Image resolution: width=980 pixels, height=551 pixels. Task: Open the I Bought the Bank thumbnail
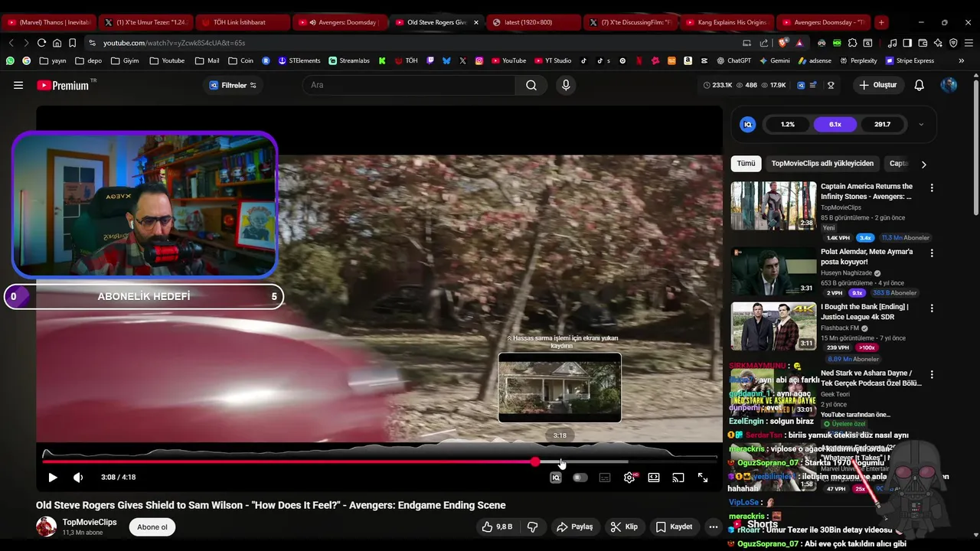773,326
